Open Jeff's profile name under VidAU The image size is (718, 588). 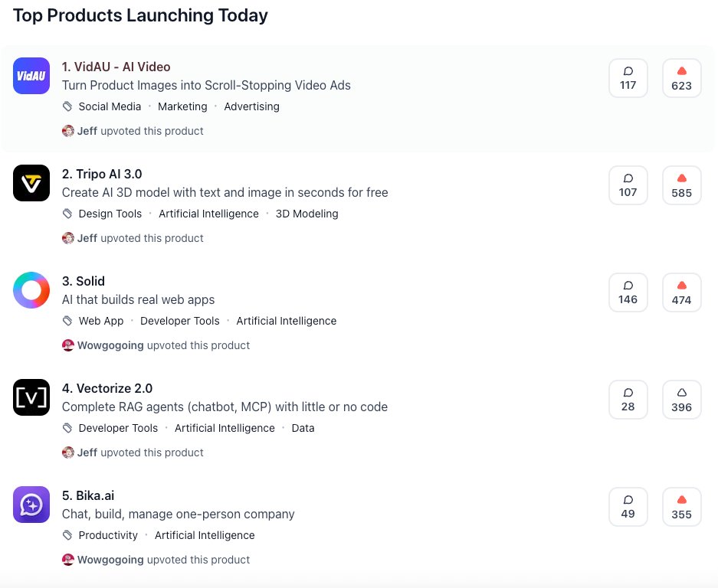coord(87,131)
